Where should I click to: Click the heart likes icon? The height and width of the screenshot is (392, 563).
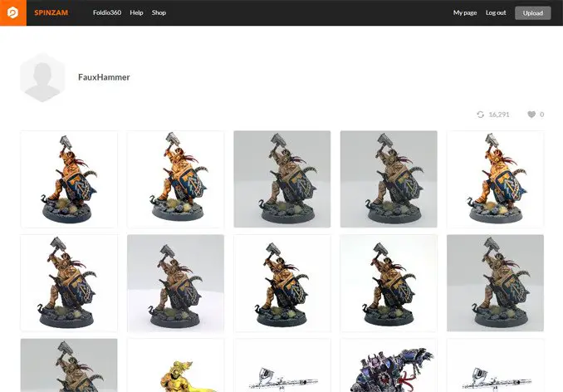[x=531, y=115]
